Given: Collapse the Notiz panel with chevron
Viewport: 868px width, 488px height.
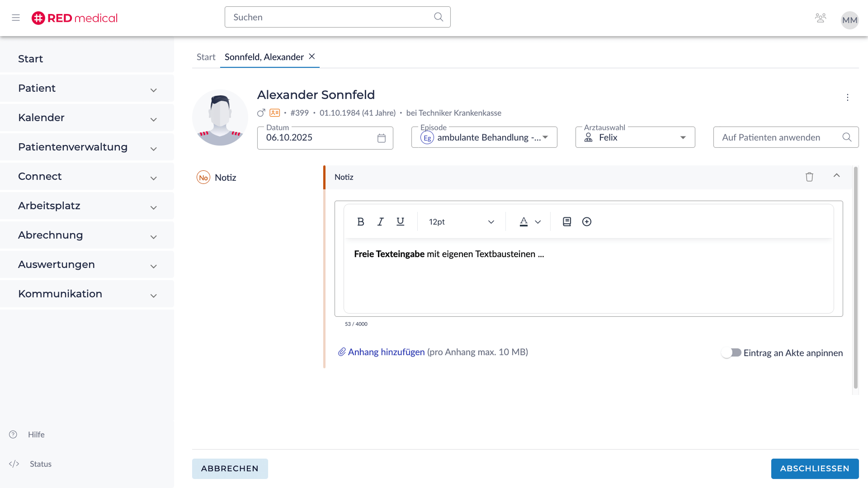Looking at the screenshot, I should (836, 176).
